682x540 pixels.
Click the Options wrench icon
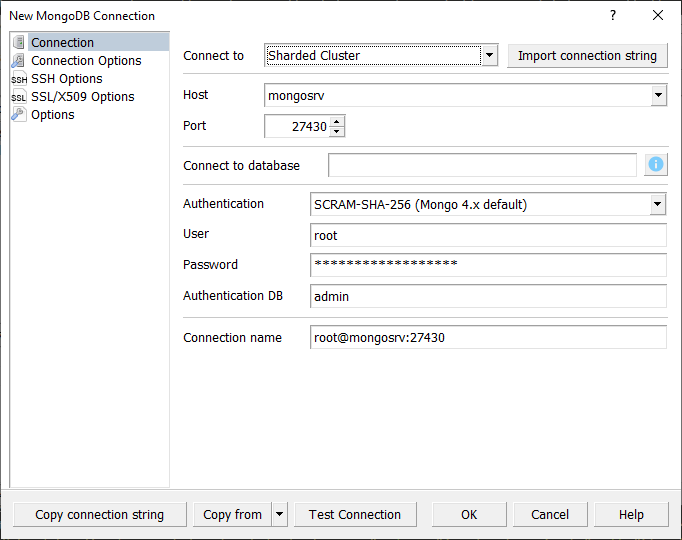coord(19,115)
